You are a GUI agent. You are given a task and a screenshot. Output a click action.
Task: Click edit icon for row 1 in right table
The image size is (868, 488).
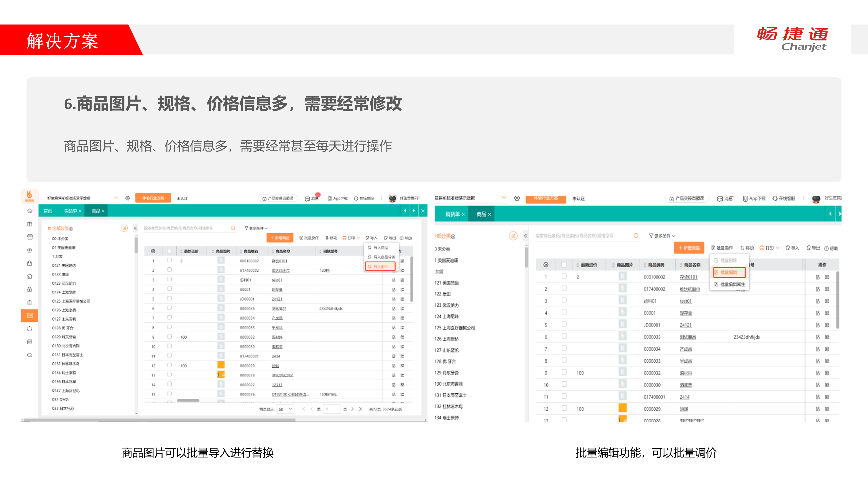pos(817,277)
